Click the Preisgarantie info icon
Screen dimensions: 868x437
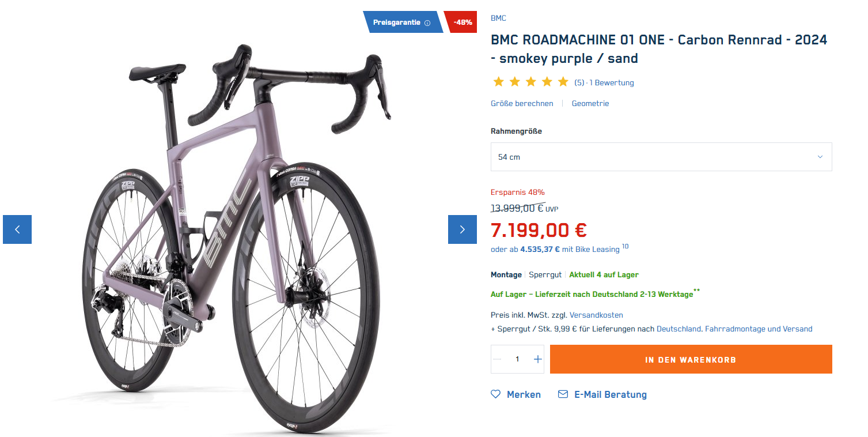427,23
